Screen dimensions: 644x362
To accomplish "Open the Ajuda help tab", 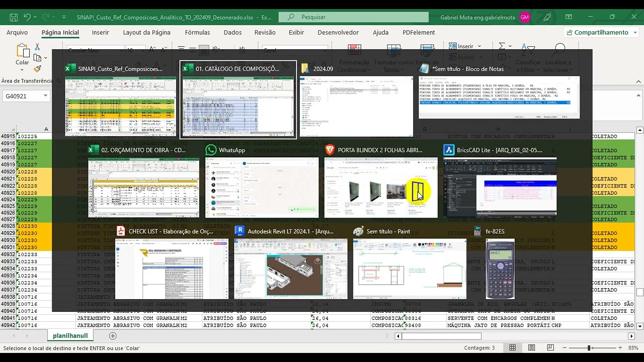I will [x=380, y=32].
